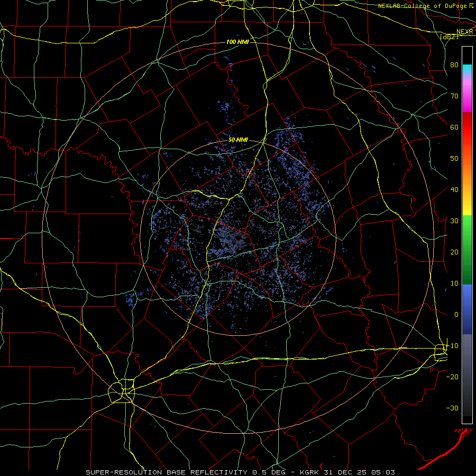Click the 60 value on the dBZ scale

pos(454,127)
